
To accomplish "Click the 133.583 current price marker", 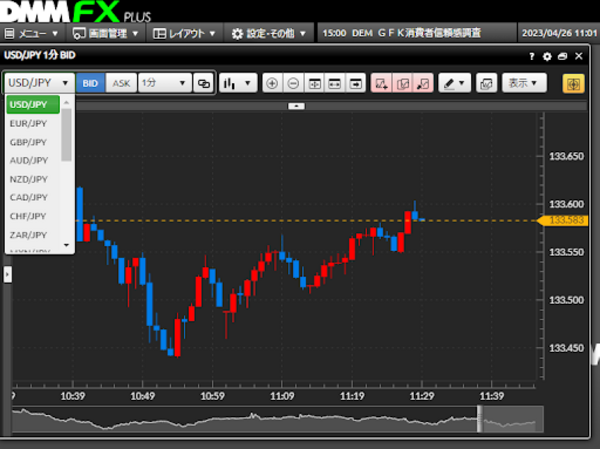I will tap(563, 220).
